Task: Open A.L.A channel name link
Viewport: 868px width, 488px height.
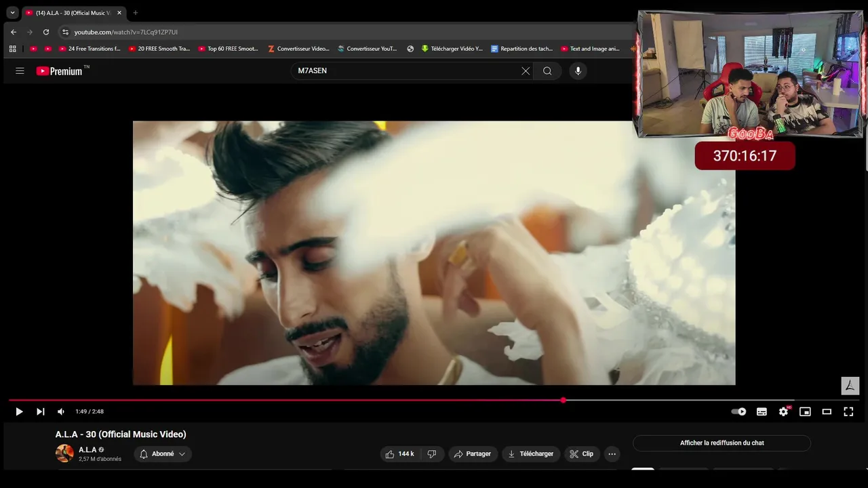Action: click(x=87, y=450)
